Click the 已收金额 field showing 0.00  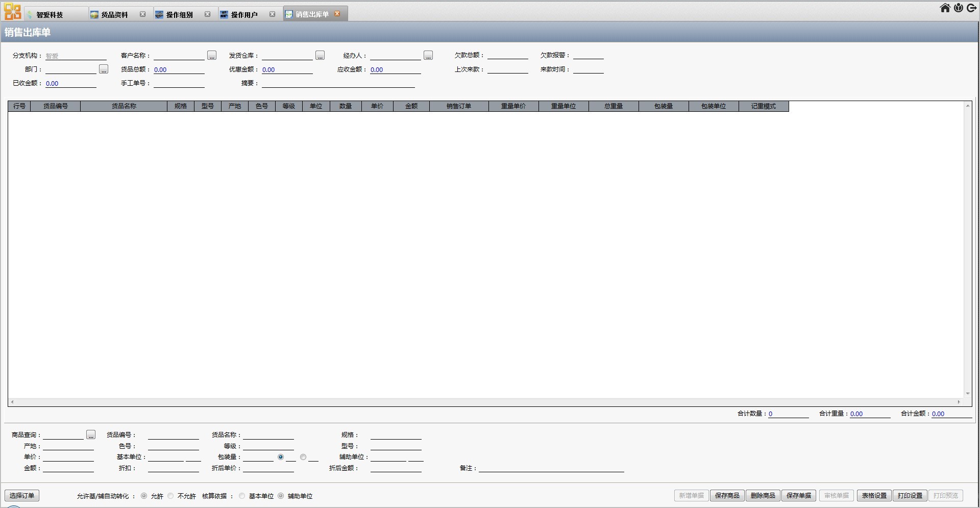pos(71,83)
